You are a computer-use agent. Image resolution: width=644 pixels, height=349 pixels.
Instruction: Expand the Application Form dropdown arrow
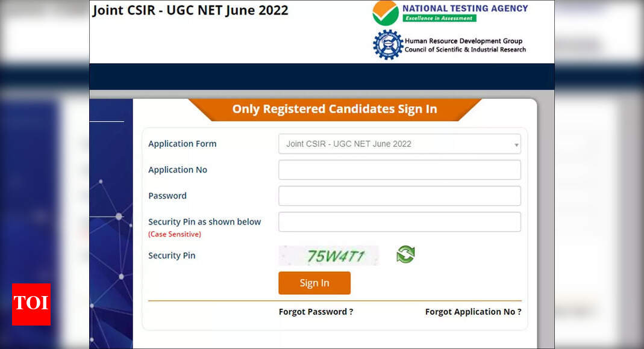tap(516, 144)
